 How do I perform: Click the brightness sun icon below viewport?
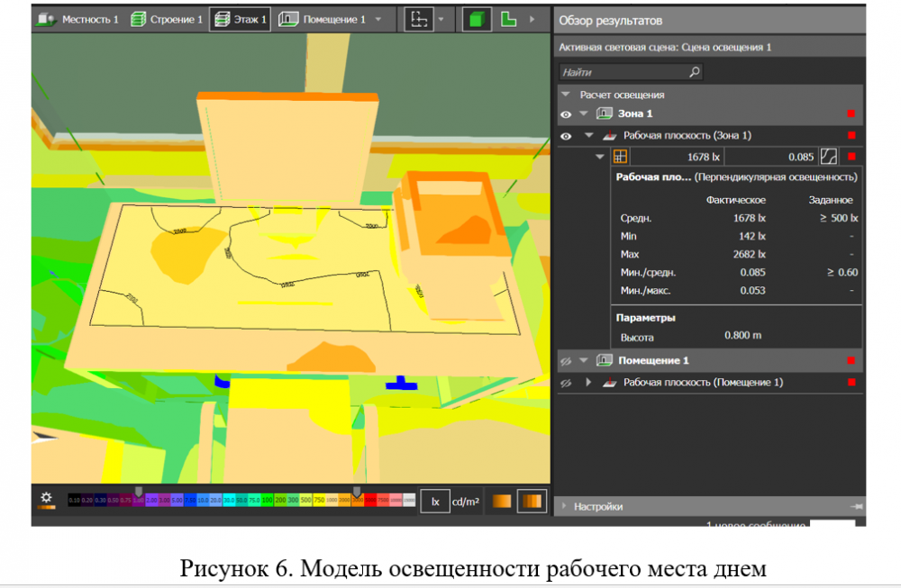tap(46, 498)
